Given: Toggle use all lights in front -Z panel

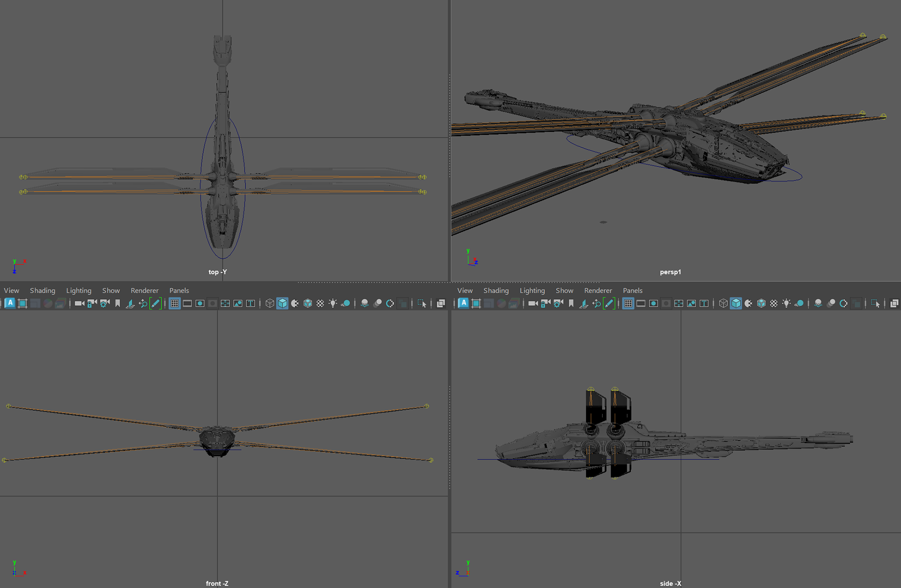Looking at the screenshot, I should click(333, 303).
